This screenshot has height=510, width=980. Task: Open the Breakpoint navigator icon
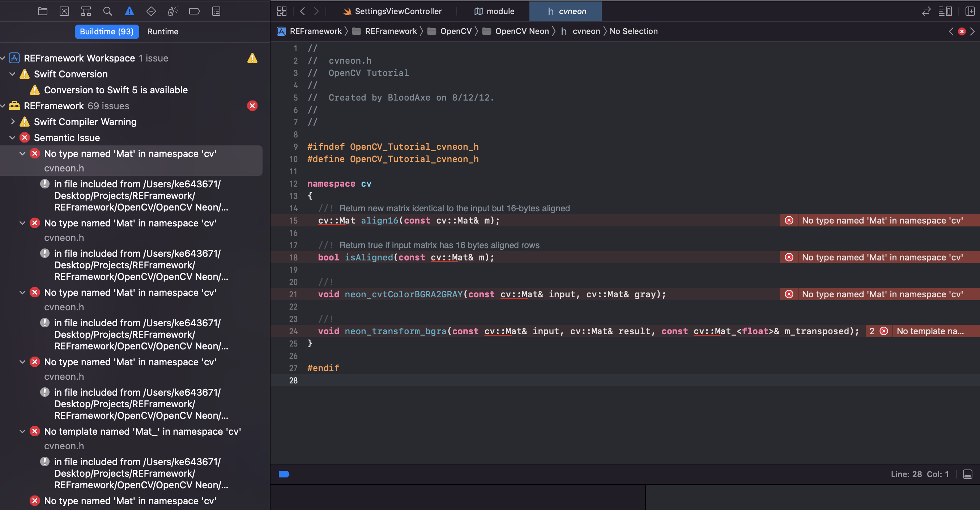tap(194, 12)
